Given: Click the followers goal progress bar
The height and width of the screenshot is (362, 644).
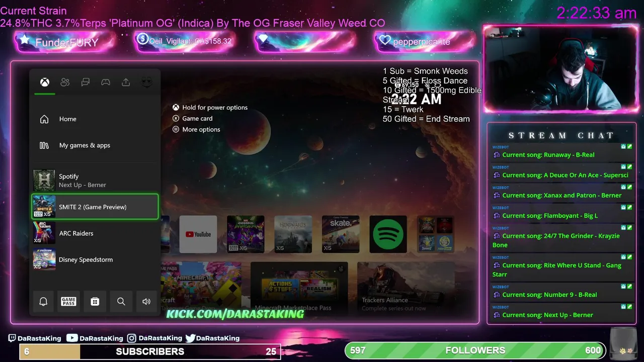Looking at the screenshot, I should coord(475,350).
